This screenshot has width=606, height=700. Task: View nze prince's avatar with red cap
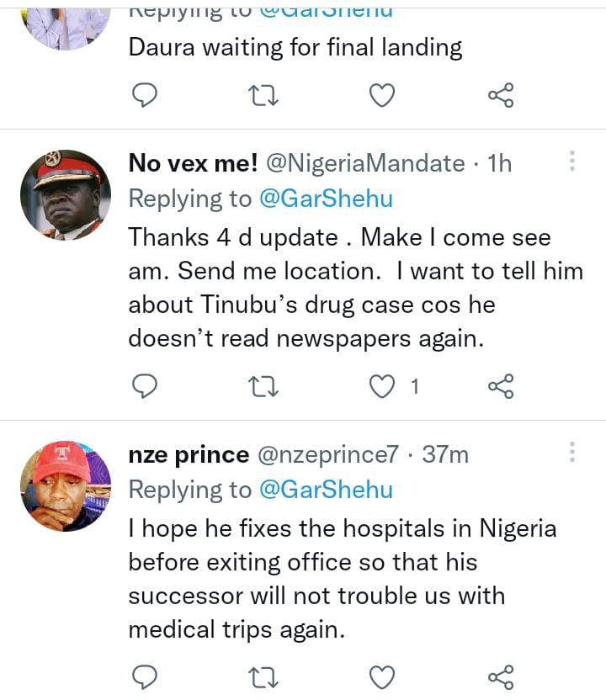66,486
